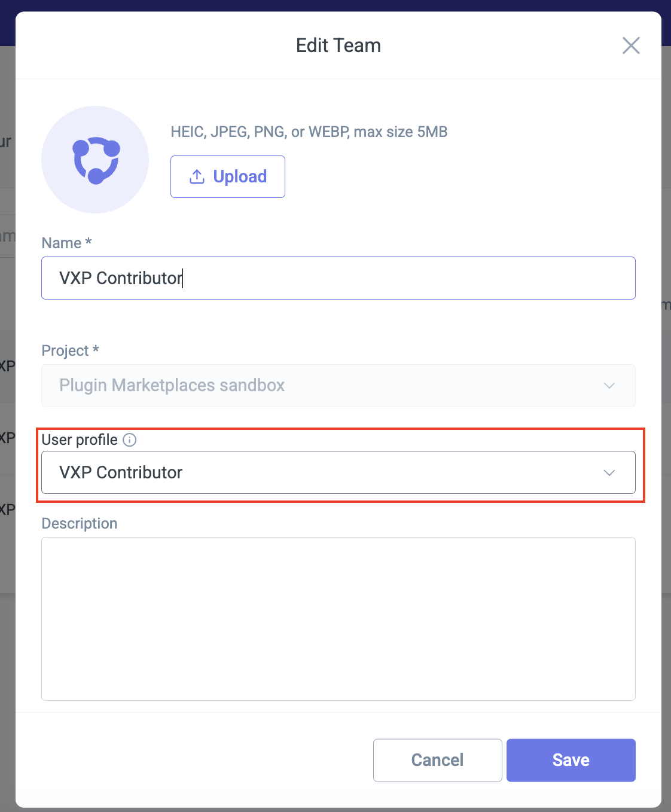Image resolution: width=671 pixels, height=812 pixels.
Task: Click the team avatar logo image
Action: [x=95, y=160]
